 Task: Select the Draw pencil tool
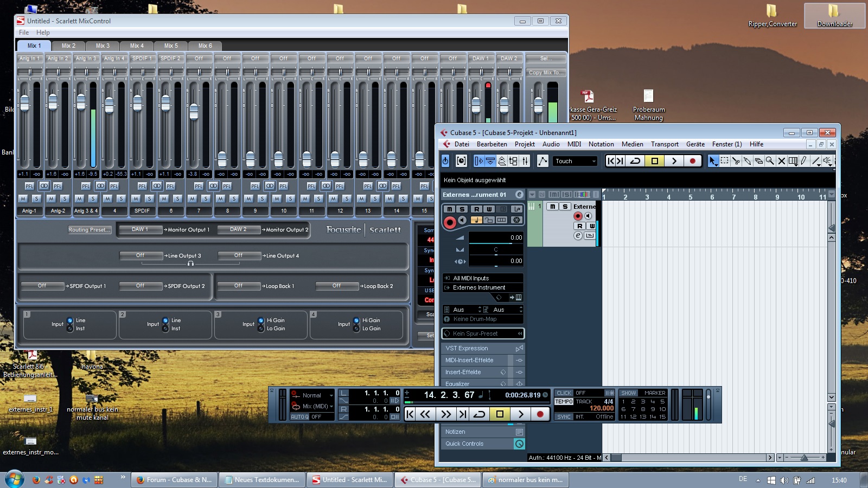[804, 161]
